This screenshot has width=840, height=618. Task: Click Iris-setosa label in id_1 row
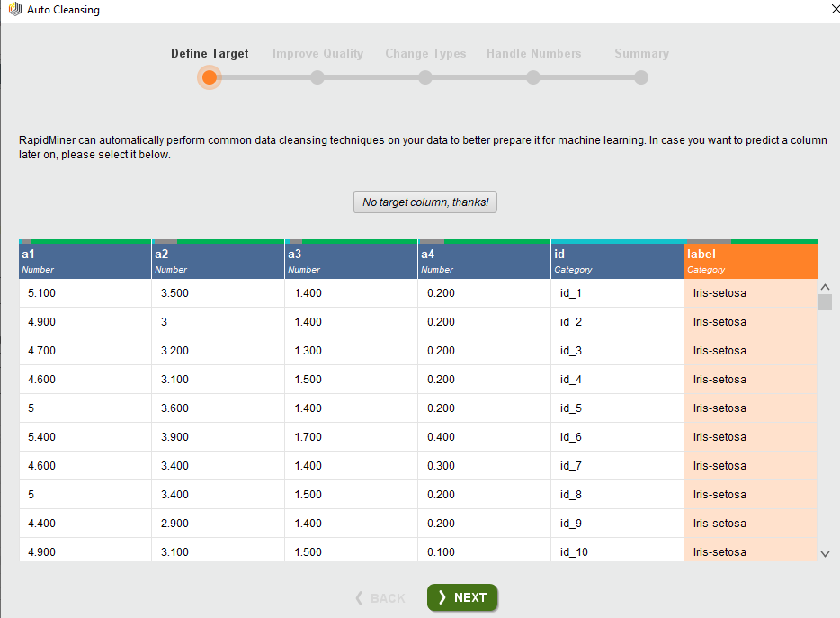pos(751,293)
